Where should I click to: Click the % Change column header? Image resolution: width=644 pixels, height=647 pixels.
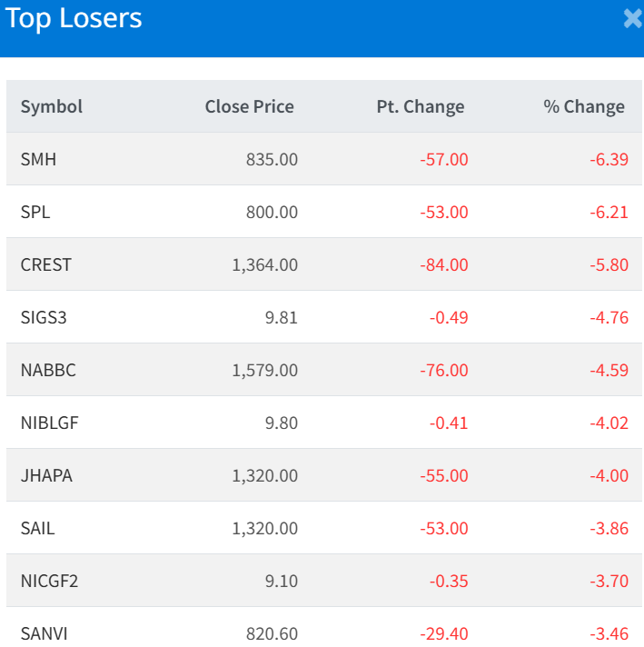tap(584, 106)
